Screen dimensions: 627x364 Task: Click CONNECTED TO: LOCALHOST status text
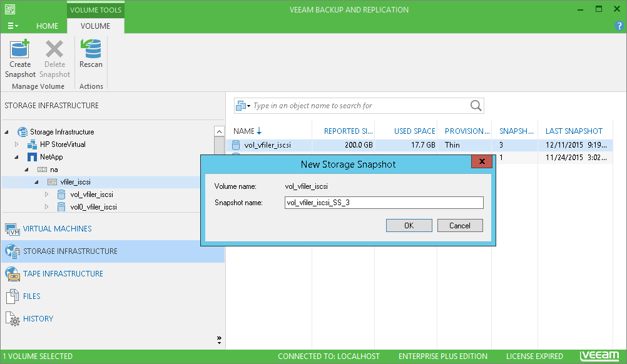(x=329, y=356)
